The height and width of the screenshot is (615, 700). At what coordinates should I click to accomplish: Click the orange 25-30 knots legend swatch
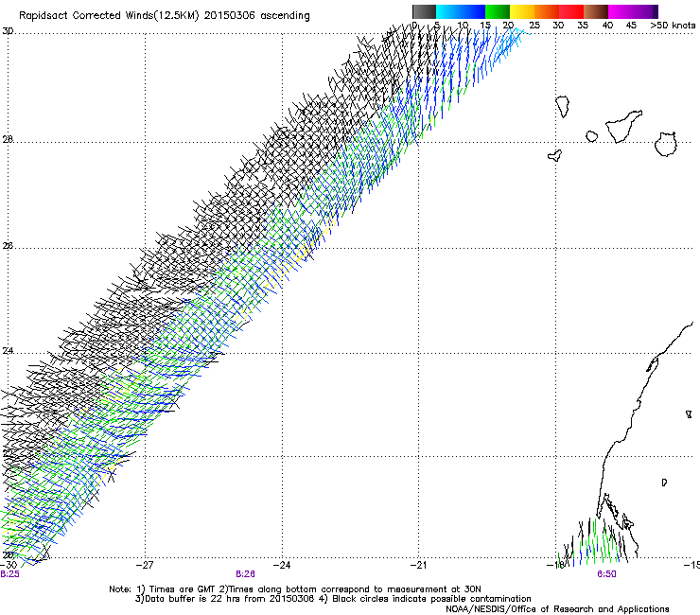547,11
